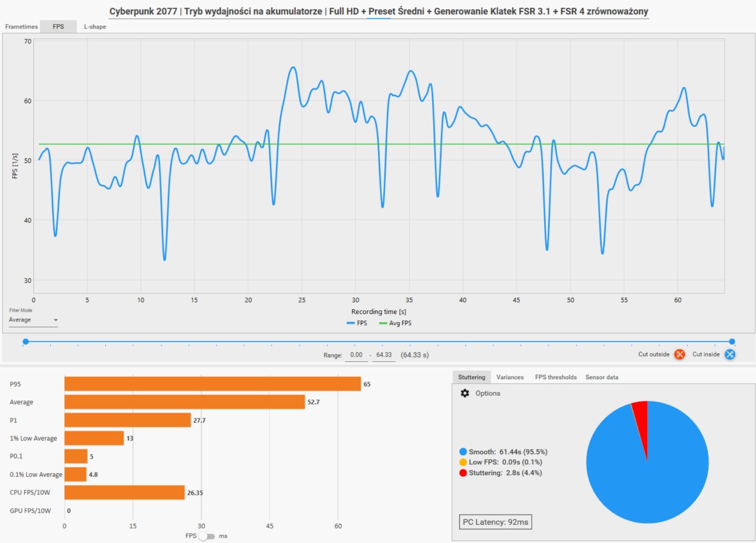Click the blue Smooth legend dot

(x=463, y=452)
